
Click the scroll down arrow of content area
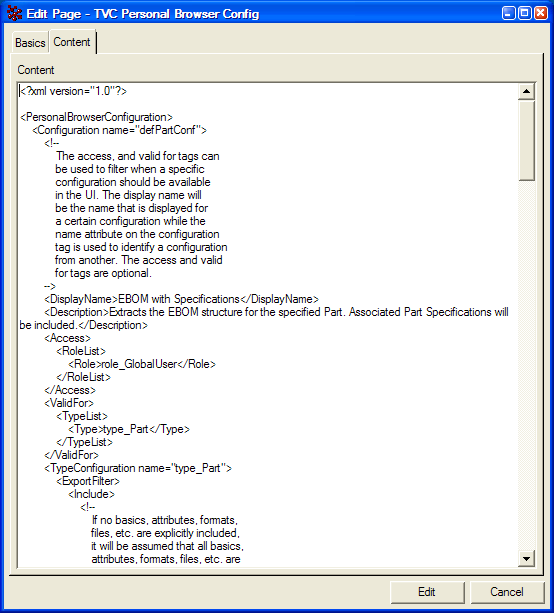(x=527, y=559)
